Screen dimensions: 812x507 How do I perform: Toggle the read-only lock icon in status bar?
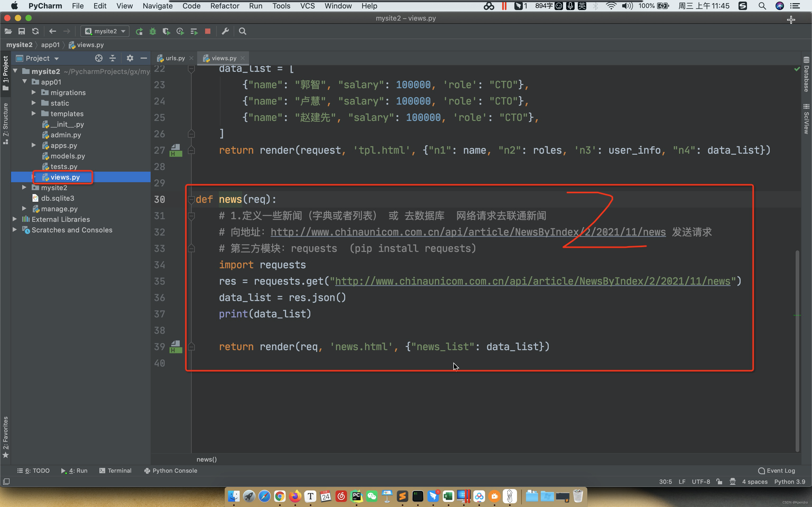coord(719,481)
